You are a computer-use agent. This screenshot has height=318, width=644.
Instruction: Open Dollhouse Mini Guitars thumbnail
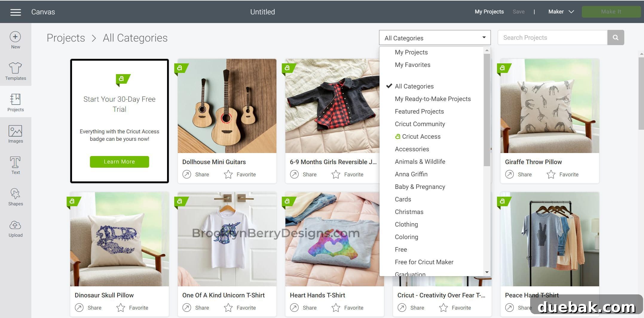tap(227, 106)
